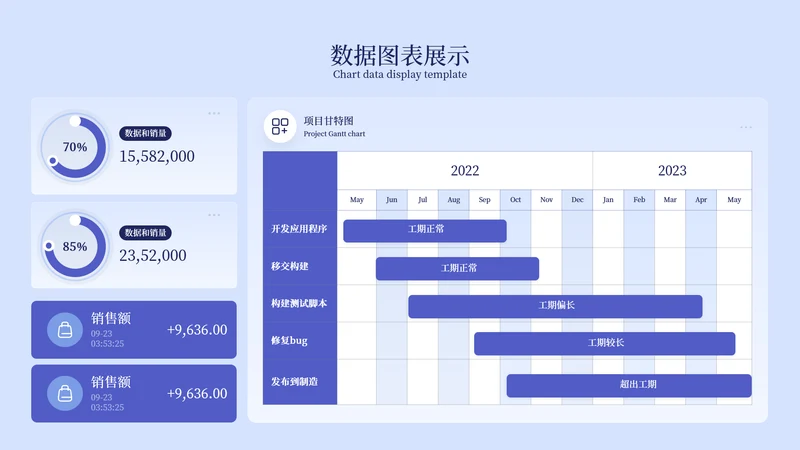800x450 pixels.
Task: Click the 数据图表展示 main heading
Action: pos(400,55)
